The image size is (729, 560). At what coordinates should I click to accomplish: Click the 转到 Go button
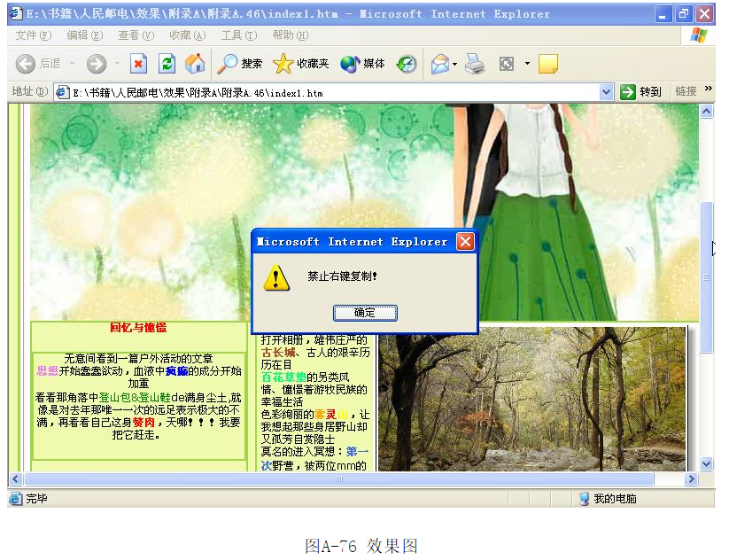[x=641, y=92]
